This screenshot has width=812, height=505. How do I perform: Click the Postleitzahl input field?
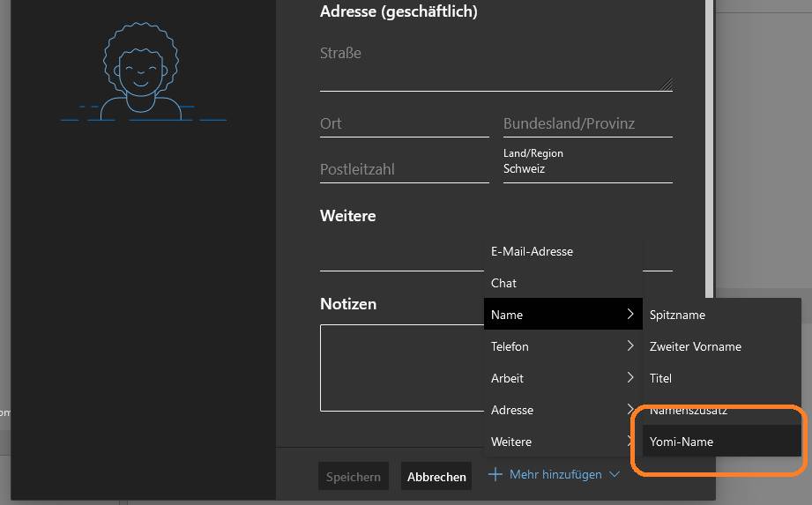pos(404,169)
